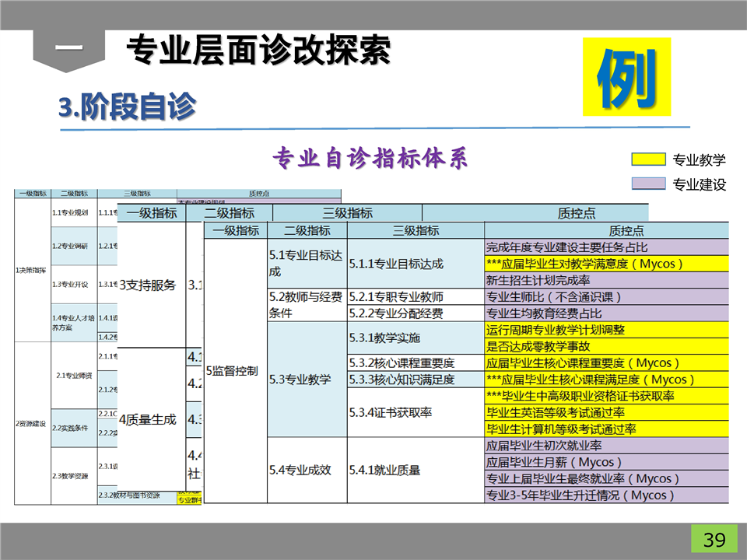Select the subtitle 3.阶段自诊
The width and height of the screenshot is (747, 560).
coord(127,106)
